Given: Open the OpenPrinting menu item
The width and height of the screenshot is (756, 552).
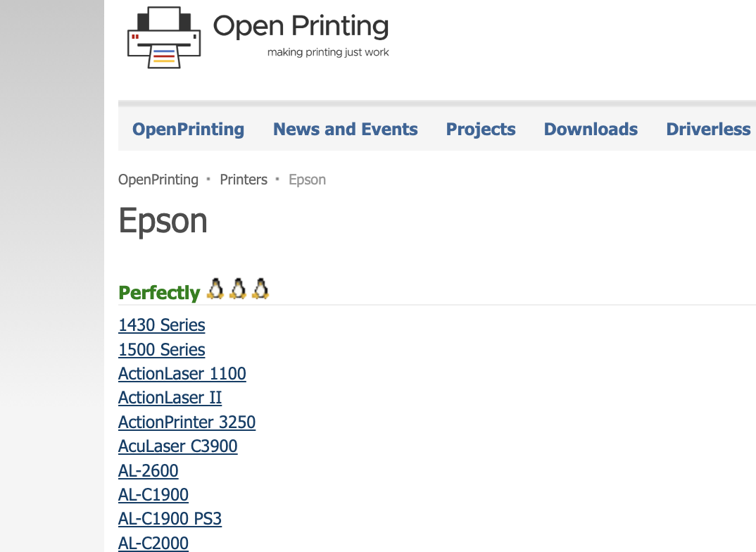Looking at the screenshot, I should pyautogui.click(x=188, y=130).
